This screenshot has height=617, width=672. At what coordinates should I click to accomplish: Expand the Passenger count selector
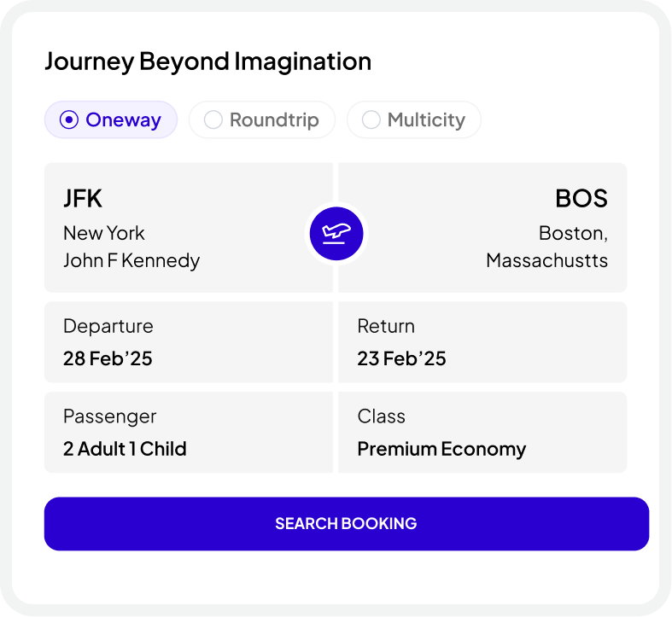pos(188,432)
